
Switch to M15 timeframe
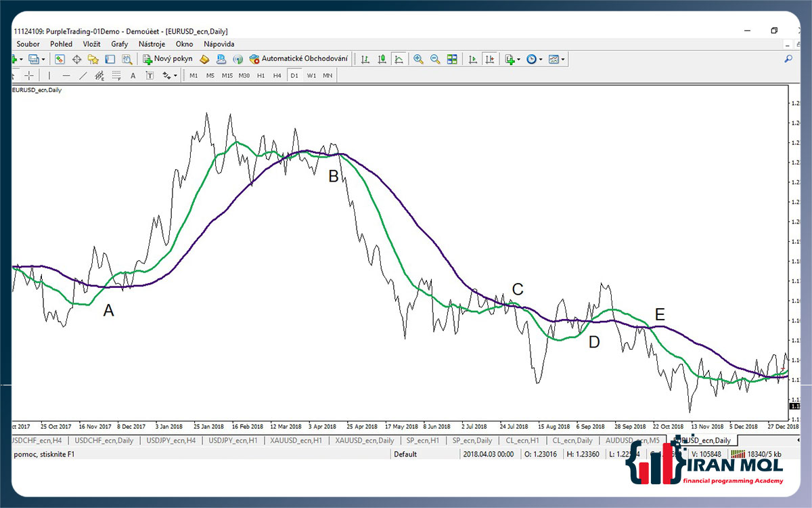point(227,75)
